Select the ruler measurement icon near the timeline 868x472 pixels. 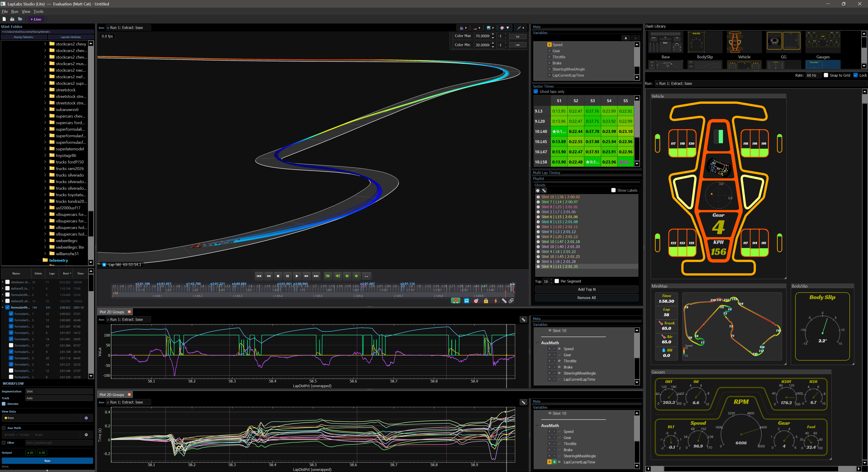(505, 301)
